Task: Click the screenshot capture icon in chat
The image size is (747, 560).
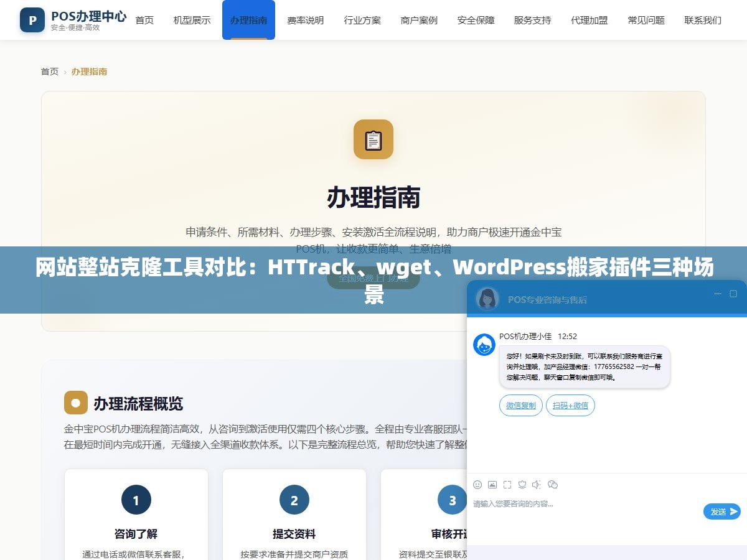Action: pos(507,484)
